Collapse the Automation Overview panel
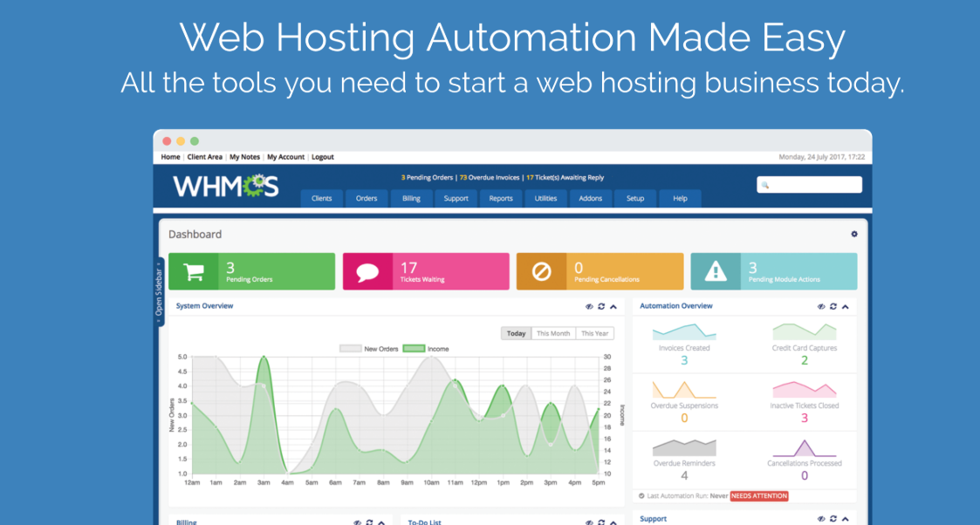 (x=845, y=306)
